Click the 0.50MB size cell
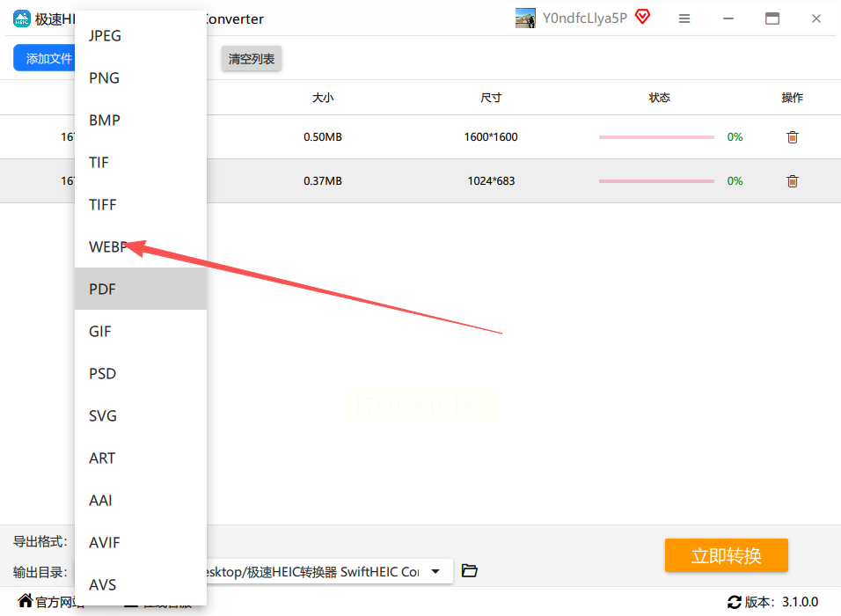The width and height of the screenshot is (841, 616). click(x=323, y=136)
